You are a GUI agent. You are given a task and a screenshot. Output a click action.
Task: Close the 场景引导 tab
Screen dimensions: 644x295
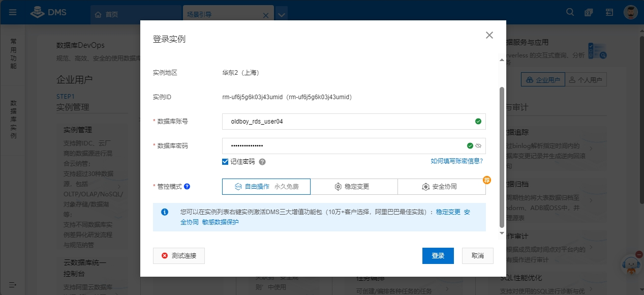point(265,15)
